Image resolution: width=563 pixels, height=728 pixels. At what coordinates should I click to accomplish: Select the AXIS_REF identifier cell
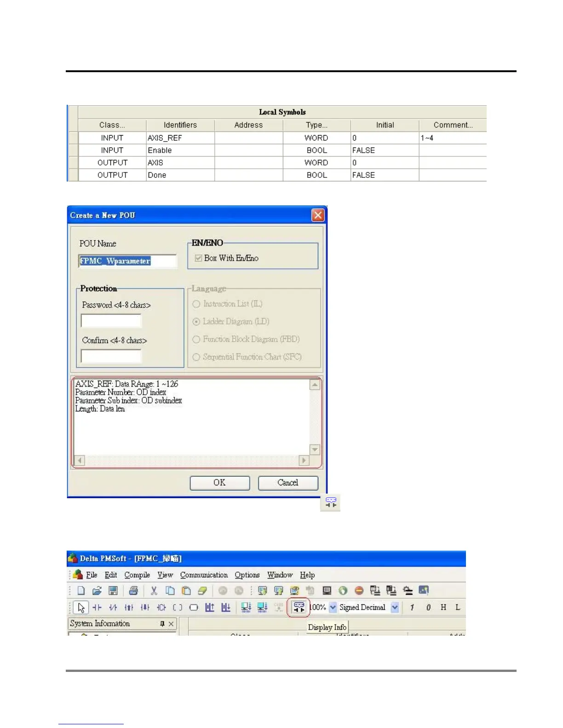(180, 138)
